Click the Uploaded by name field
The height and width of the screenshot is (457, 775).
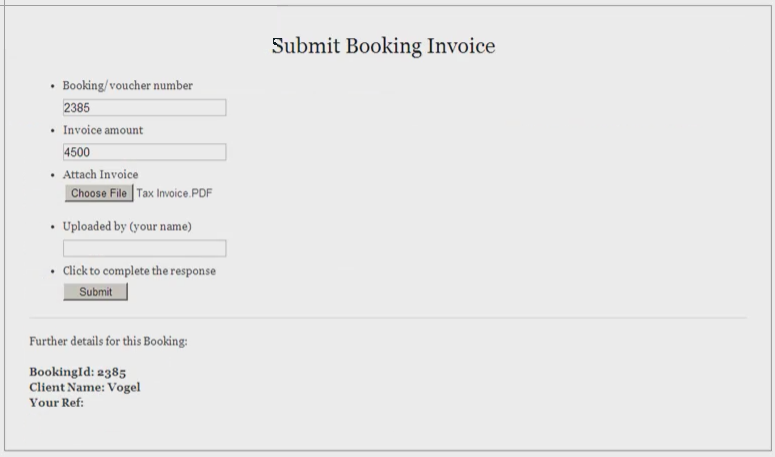click(144, 248)
